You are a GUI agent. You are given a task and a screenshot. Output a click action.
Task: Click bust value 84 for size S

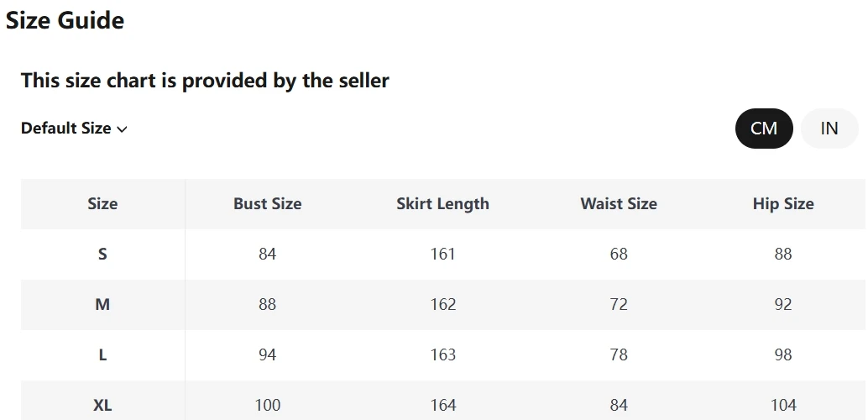point(267,254)
